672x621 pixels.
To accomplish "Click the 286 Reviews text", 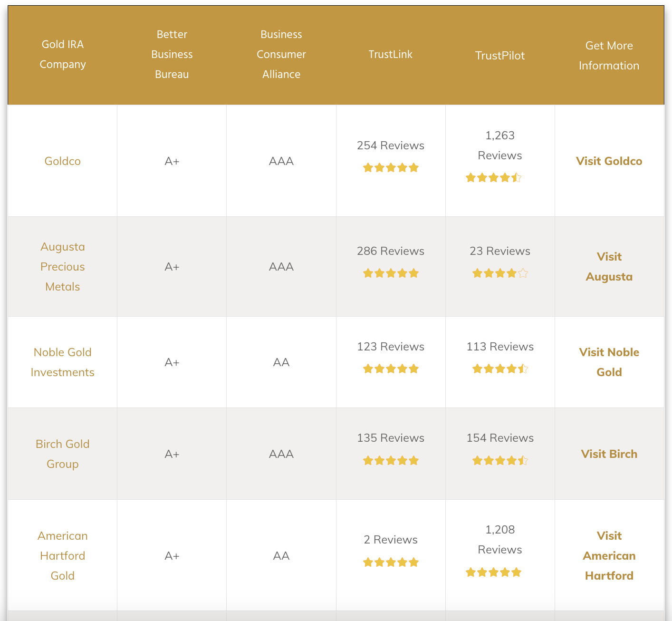I will (391, 251).
